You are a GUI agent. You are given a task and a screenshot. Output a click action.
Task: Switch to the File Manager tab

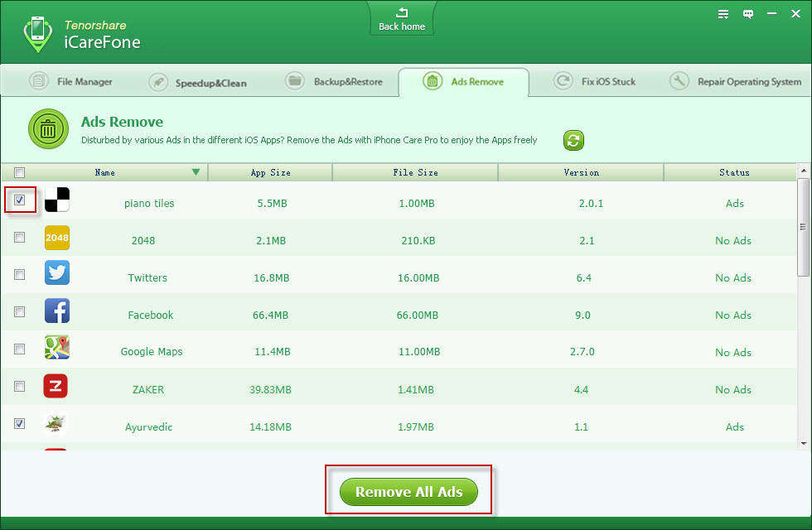pyautogui.click(x=70, y=81)
